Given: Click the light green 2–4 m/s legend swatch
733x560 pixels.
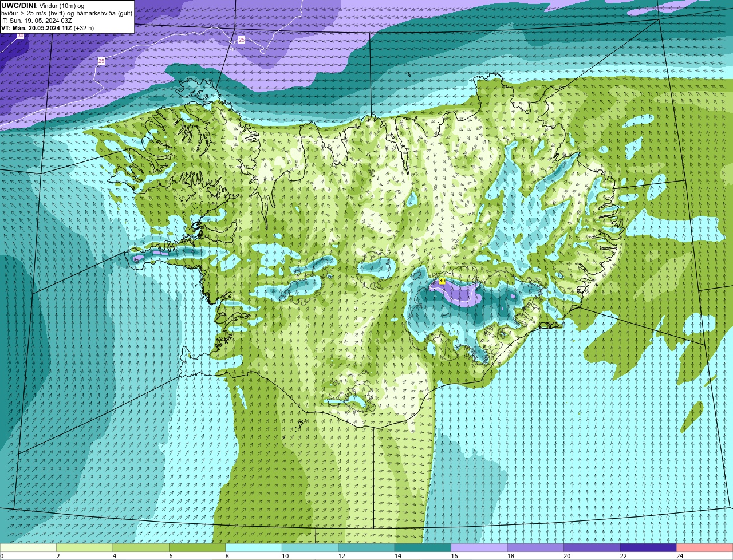Looking at the screenshot, I should (85, 548).
